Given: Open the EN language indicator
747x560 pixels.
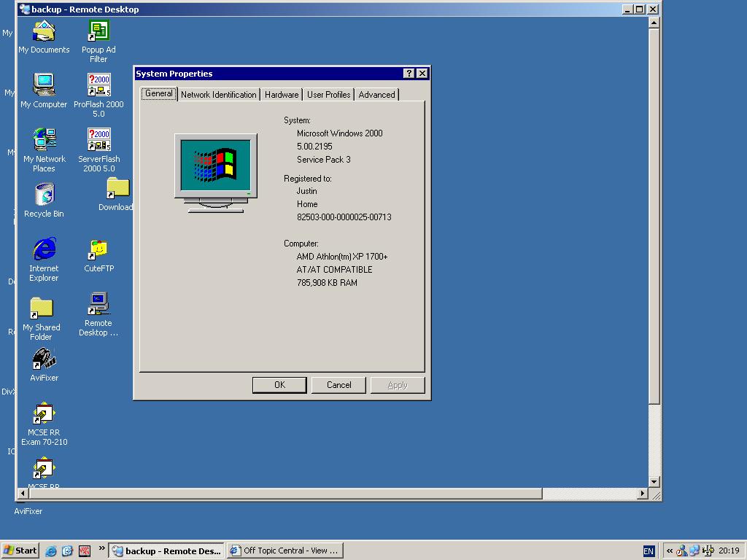Looking at the screenshot, I should 649,551.
